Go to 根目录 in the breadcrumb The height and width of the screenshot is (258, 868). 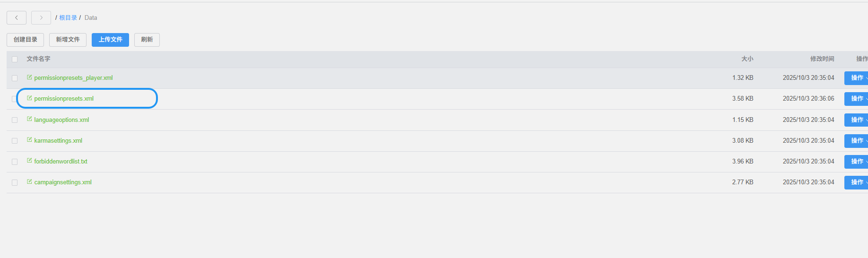tap(68, 18)
